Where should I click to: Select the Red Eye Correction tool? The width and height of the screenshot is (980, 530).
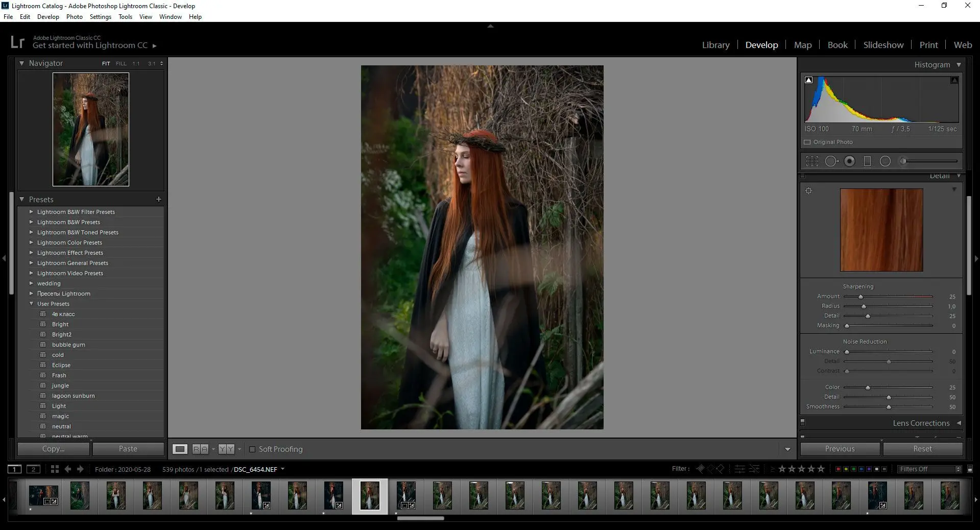(x=850, y=161)
